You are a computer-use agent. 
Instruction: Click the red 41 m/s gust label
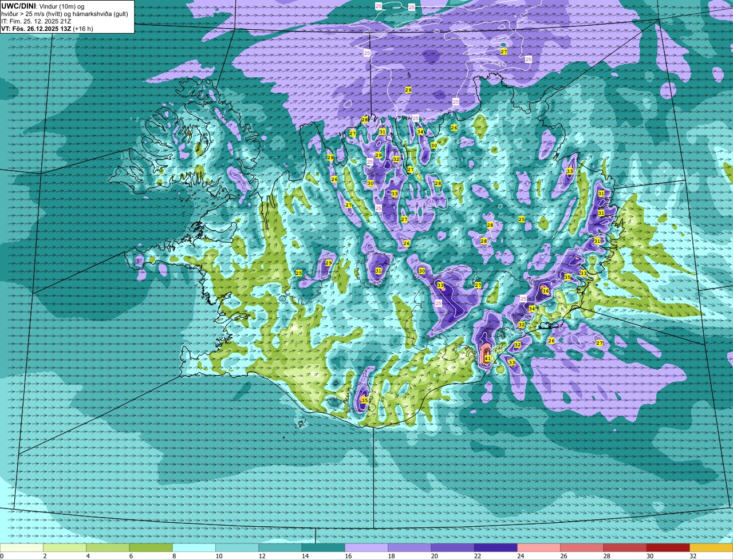[488, 358]
